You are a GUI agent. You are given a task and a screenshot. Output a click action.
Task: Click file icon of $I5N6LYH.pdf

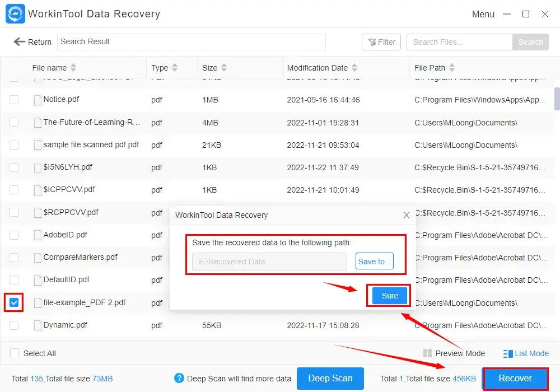pyautogui.click(x=38, y=167)
